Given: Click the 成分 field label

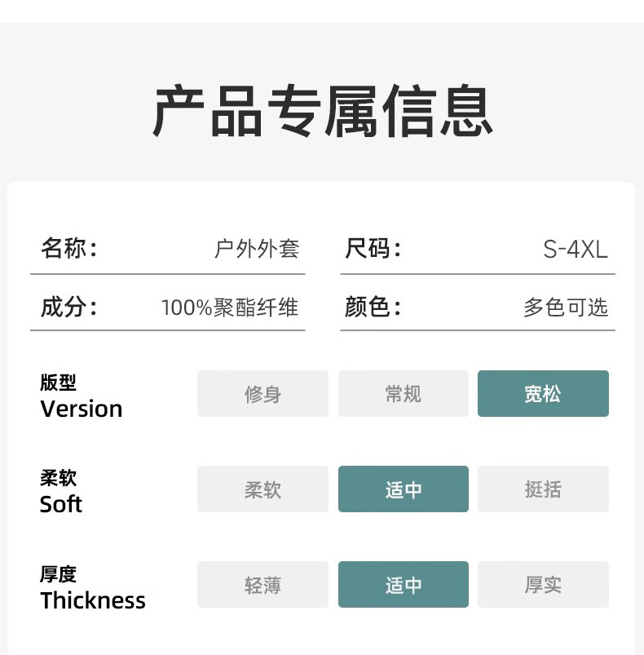Looking at the screenshot, I should pos(68,307).
